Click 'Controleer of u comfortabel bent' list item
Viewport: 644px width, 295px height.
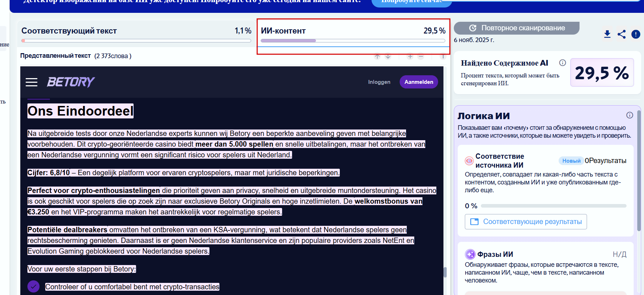[x=132, y=287]
